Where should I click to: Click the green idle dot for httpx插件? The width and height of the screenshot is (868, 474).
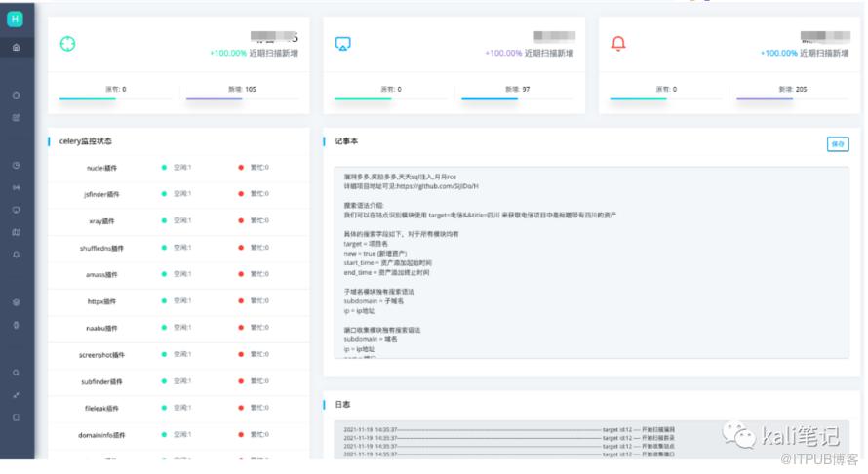pos(164,301)
